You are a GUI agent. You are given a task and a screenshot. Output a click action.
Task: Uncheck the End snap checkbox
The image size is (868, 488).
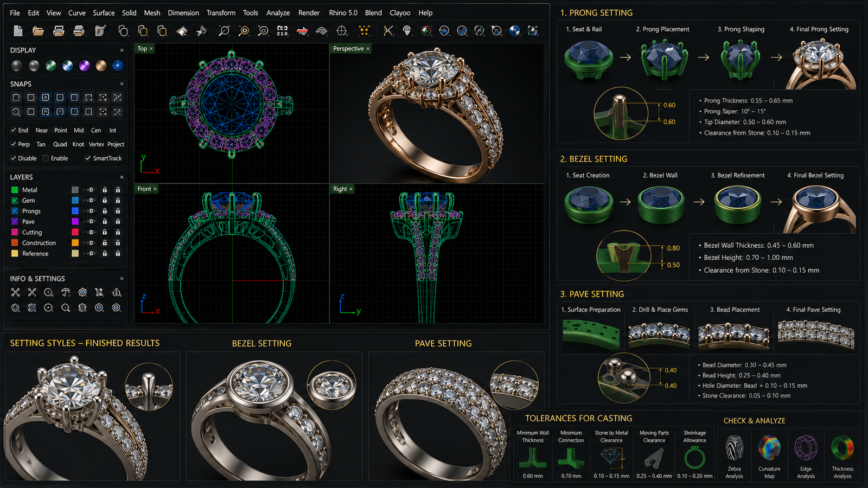point(13,130)
